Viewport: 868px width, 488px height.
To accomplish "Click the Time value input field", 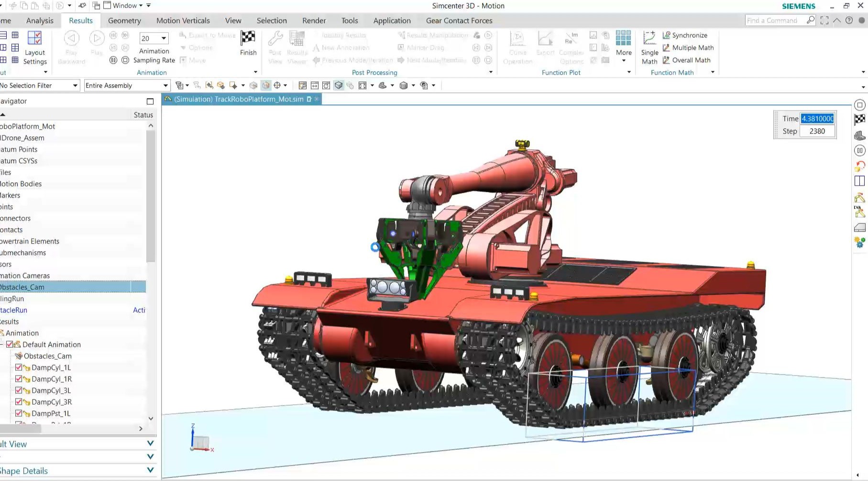I will click(x=817, y=119).
